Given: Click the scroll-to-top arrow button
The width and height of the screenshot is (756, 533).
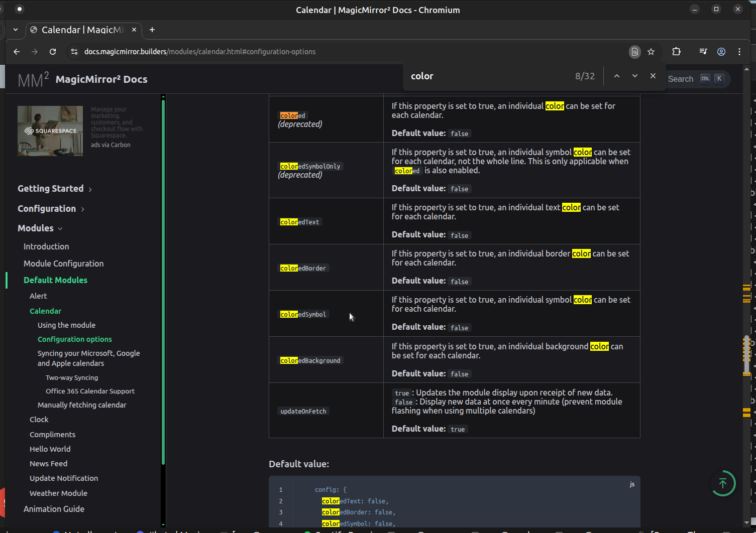Looking at the screenshot, I should pyautogui.click(x=723, y=483).
